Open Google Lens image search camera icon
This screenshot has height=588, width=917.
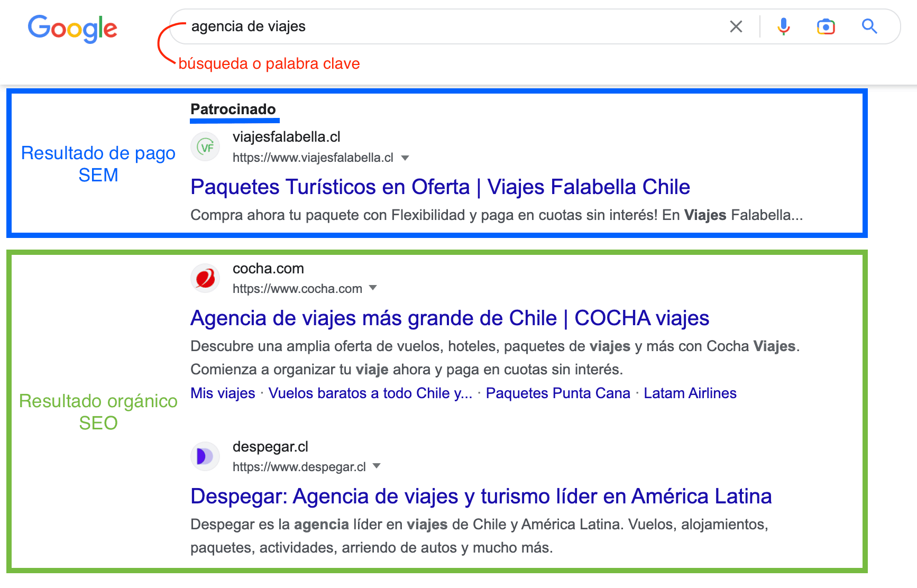click(x=826, y=26)
